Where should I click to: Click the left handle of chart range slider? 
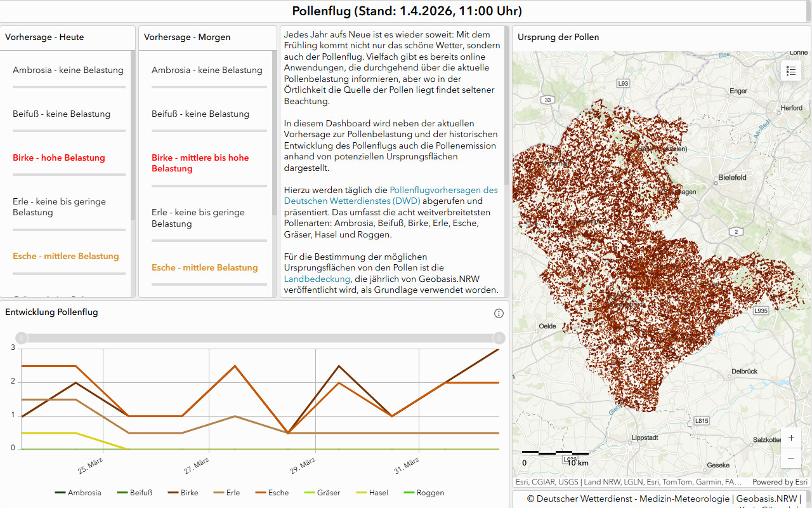[21, 338]
